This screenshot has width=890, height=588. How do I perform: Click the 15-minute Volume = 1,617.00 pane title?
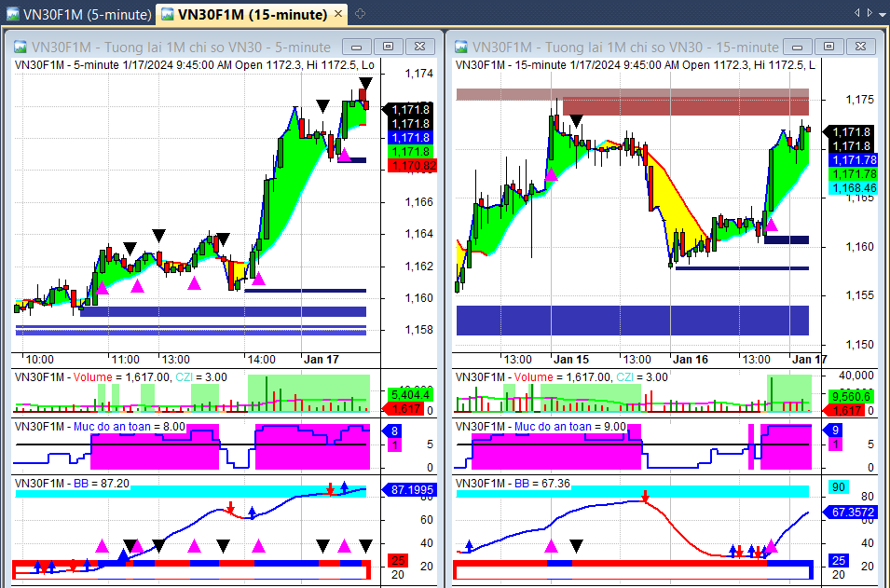(x=562, y=376)
